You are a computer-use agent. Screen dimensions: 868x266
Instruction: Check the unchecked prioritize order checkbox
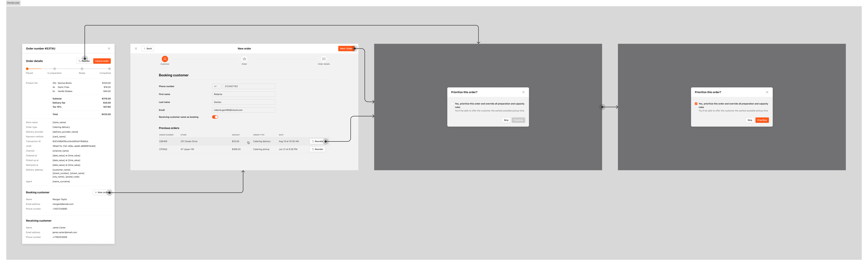(x=453, y=104)
